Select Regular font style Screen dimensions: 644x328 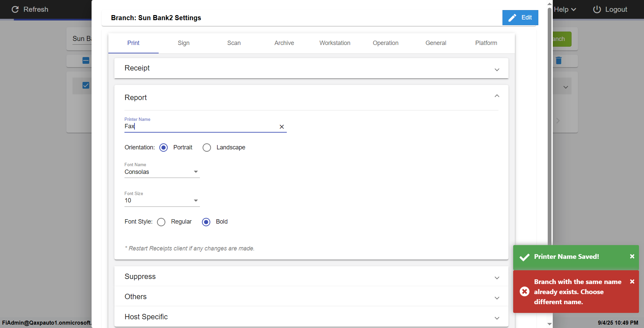[161, 222]
